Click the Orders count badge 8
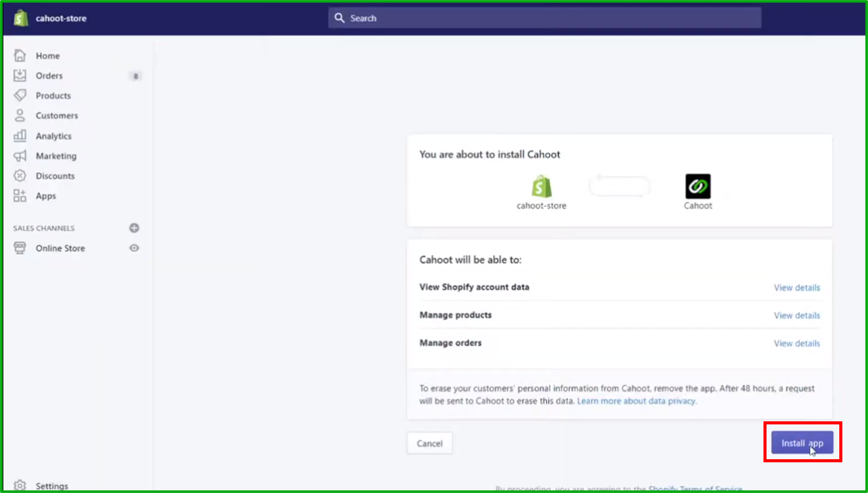 [135, 76]
